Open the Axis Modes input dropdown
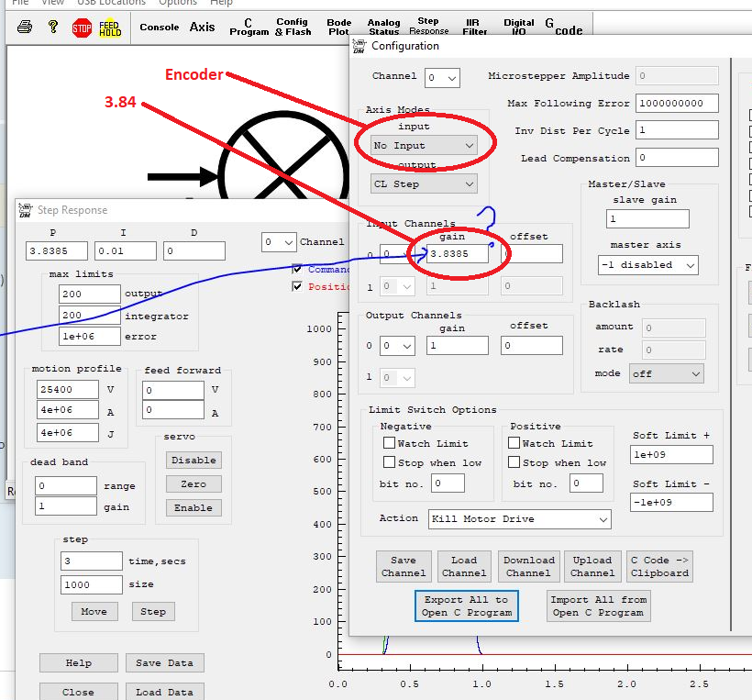This screenshot has width=752, height=700. point(425,145)
